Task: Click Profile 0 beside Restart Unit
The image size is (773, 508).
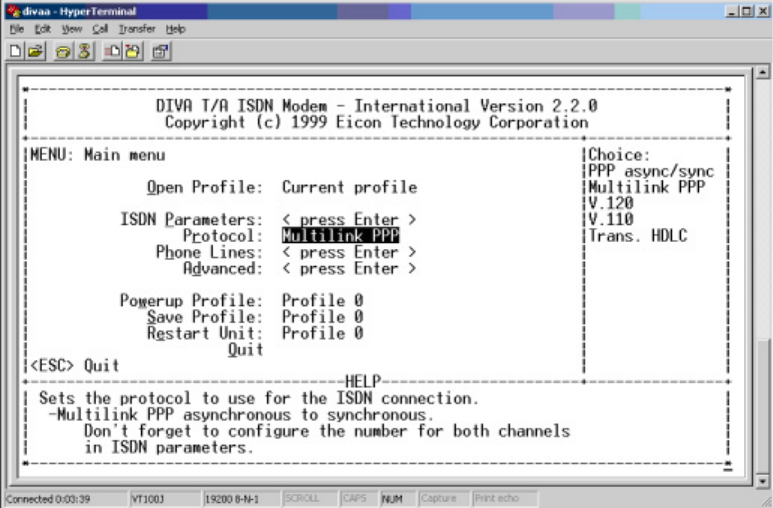Action: tap(322, 333)
